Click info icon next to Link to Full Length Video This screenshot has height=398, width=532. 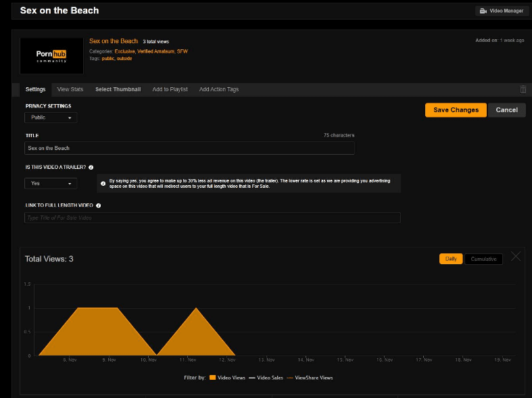coord(99,205)
